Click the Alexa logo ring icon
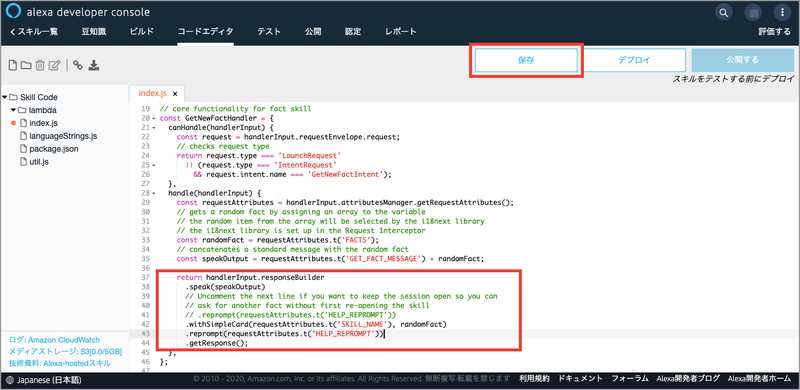The height and width of the screenshot is (390, 800). coord(14,12)
